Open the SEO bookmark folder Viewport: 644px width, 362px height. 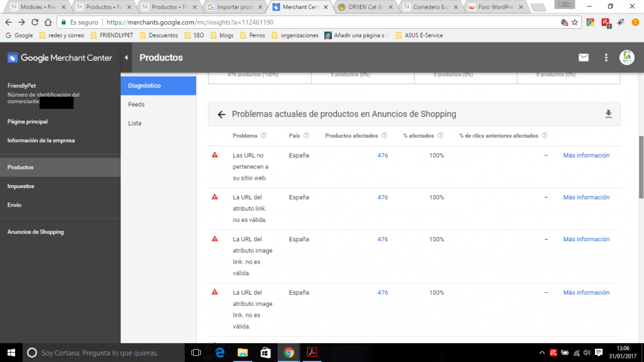point(194,35)
